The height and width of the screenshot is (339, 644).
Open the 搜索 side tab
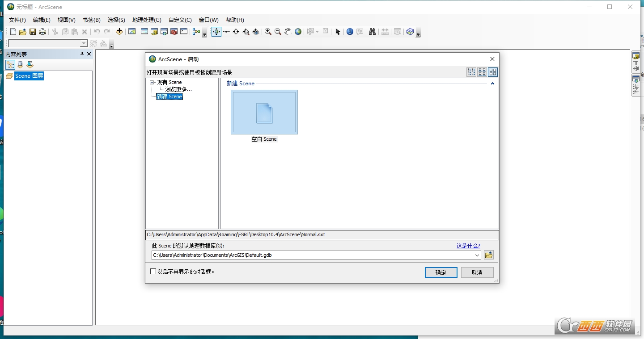pos(636,85)
